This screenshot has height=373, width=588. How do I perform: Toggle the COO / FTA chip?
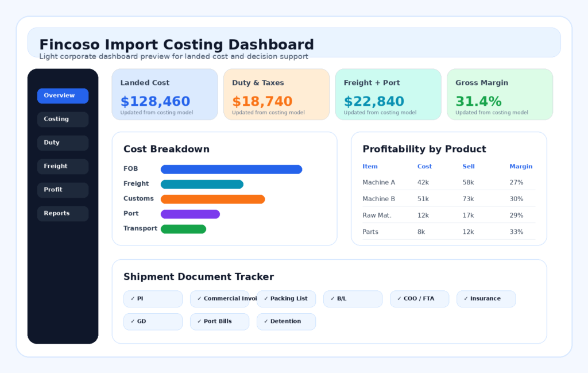[420, 299]
